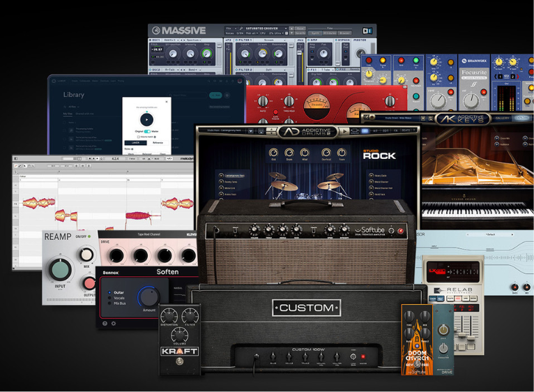Click the Addictive Drums save preset icon
Screen dimensions: 534x392
261,131
